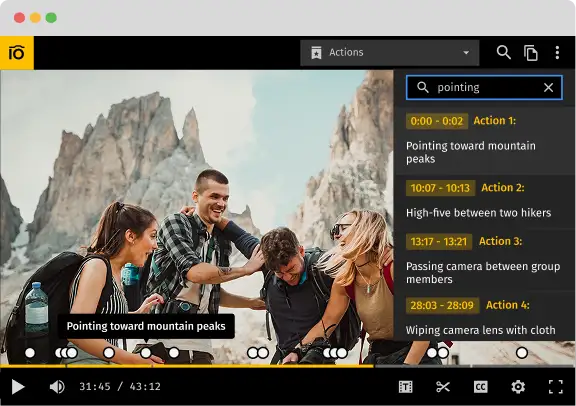Screen dimensions: 576x406
Task: Click the yellow app logo icon
Action: tap(17, 53)
